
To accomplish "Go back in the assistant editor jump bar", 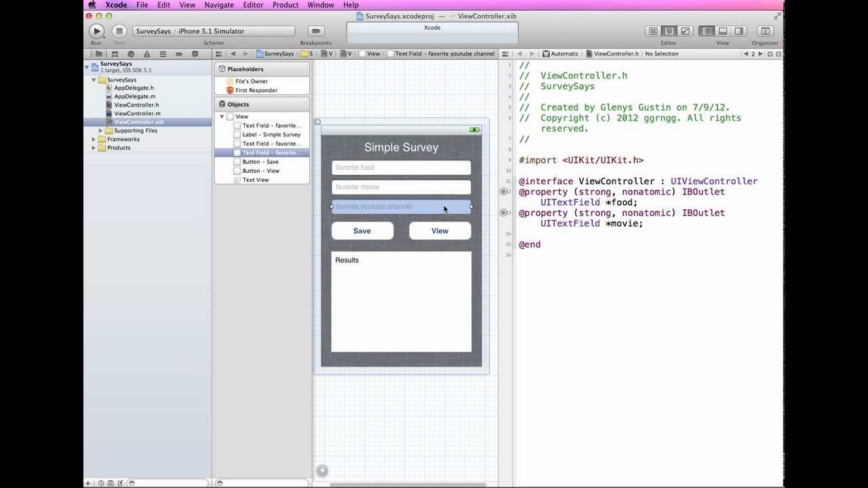I will pos(519,54).
